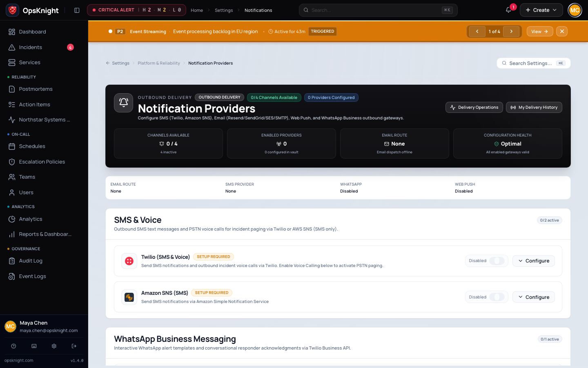This screenshot has width=588, height=368.
Task: Click the TRIGGERED status label
Action: 323,31
